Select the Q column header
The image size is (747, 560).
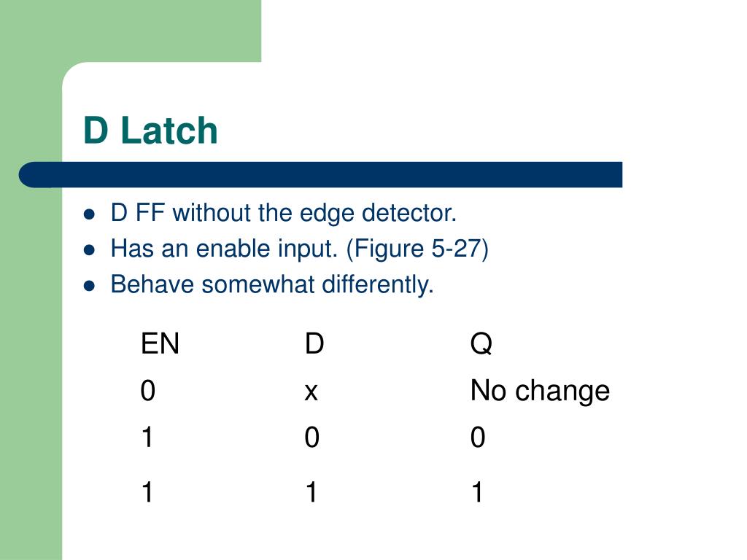click(x=481, y=343)
